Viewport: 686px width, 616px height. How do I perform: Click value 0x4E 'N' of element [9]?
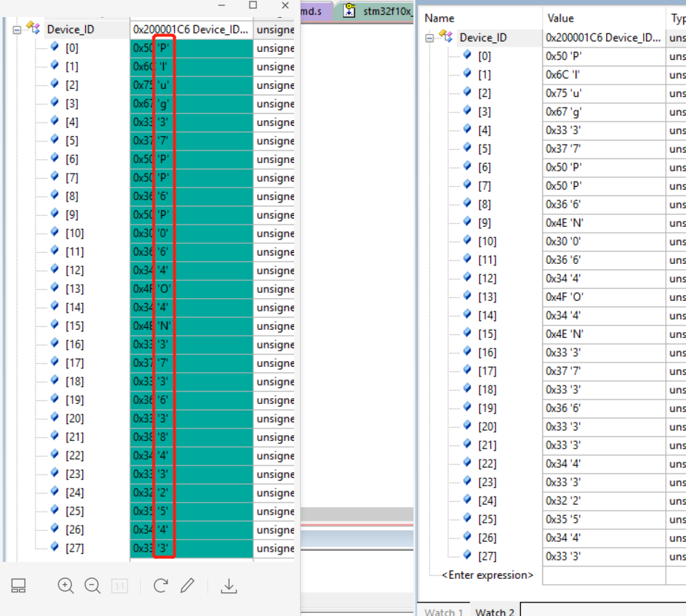pyautogui.click(x=565, y=223)
